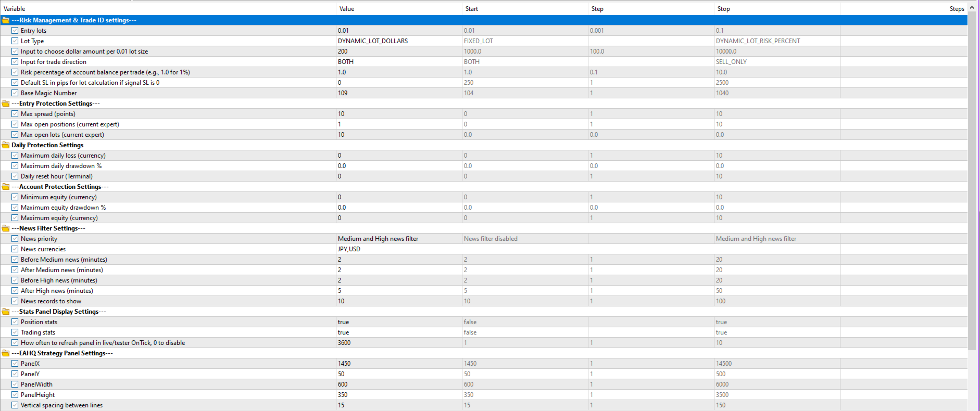The image size is (980, 411).
Task: Click Base Magic Number Stop value 1040
Action: tap(777, 93)
